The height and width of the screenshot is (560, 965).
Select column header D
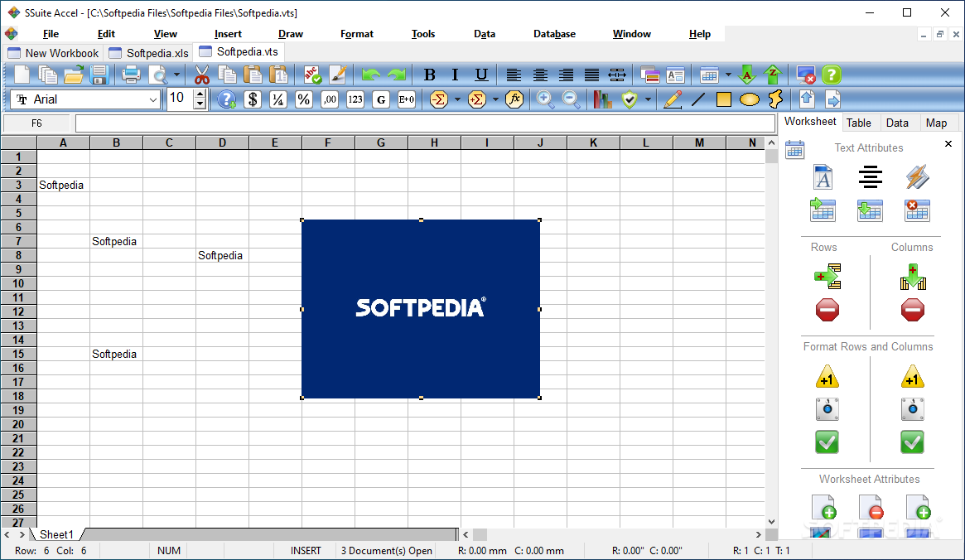pyautogui.click(x=222, y=142)
